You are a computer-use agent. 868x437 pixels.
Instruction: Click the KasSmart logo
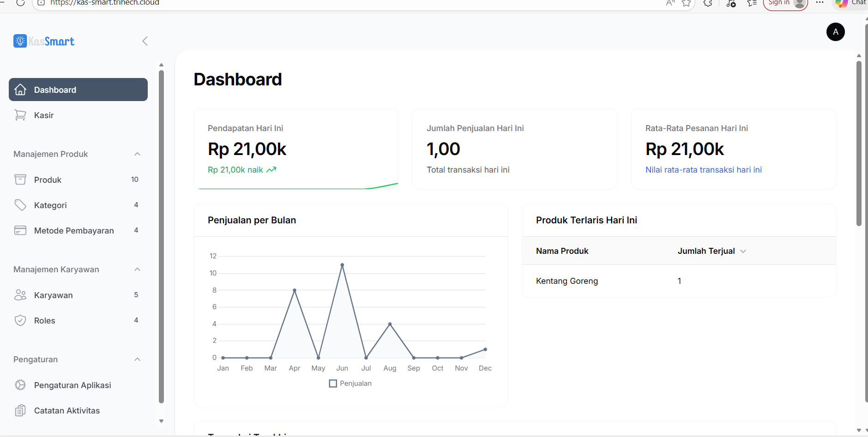pos(44,41)
